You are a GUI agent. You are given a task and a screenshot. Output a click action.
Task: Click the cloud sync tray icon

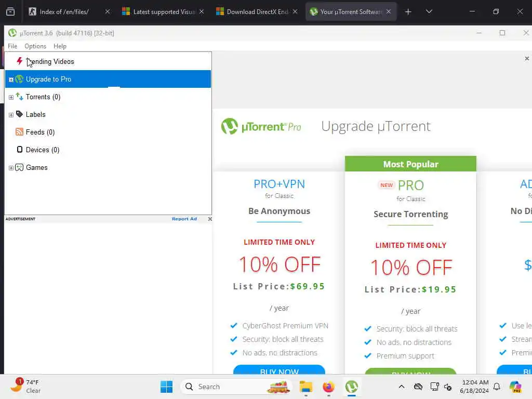(x=418, y=387)
